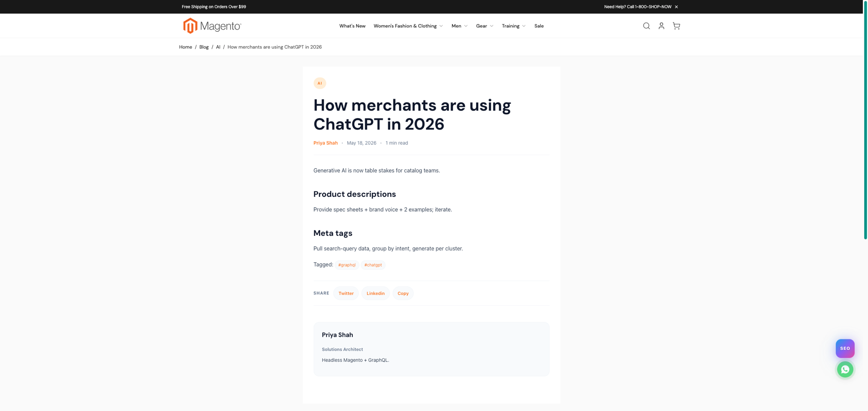Viewport: 868px width, 411px height.
Task: Open the Sale menu item
Action: (539, 26)
